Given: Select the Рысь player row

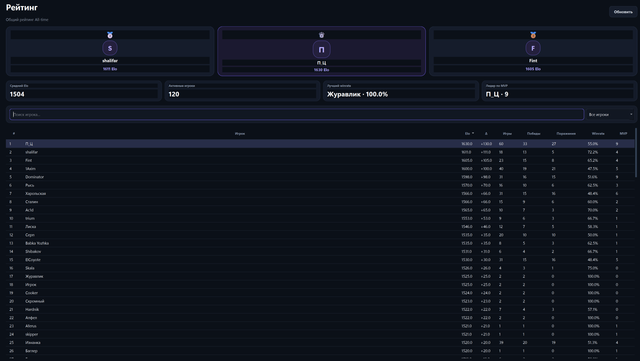Looking at the screenshot, I should click(320, 185).
